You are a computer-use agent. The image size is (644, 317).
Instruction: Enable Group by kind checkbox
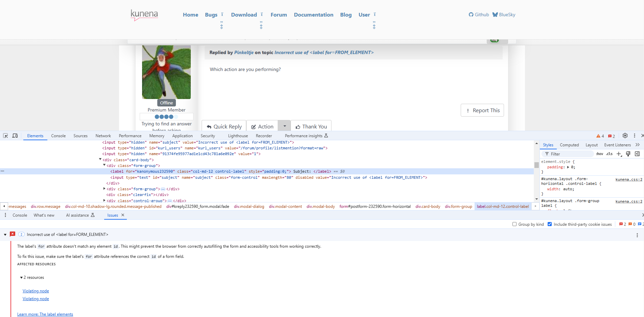tap(514, 224)
